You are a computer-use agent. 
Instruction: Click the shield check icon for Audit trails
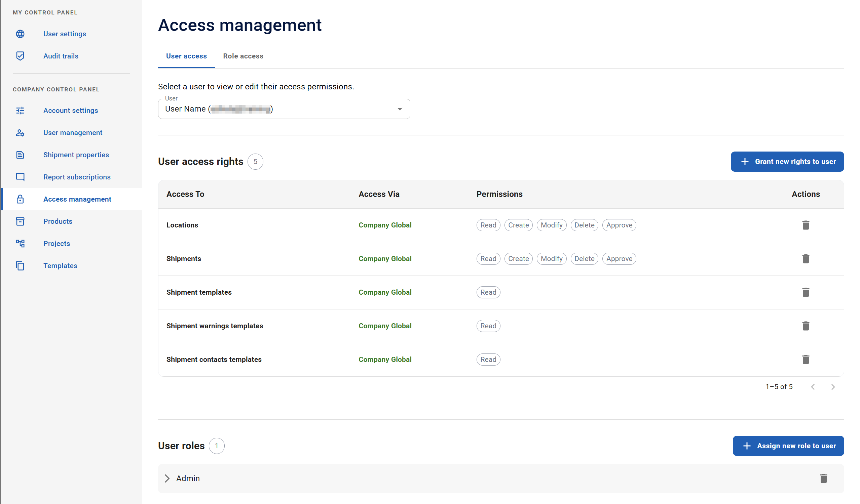tap(20, 56)
